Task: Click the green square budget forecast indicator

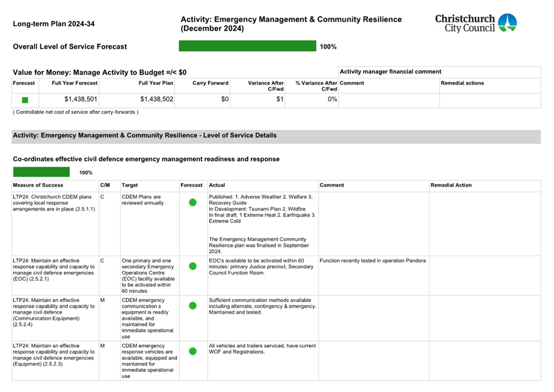Action: [x=25, y=100]
